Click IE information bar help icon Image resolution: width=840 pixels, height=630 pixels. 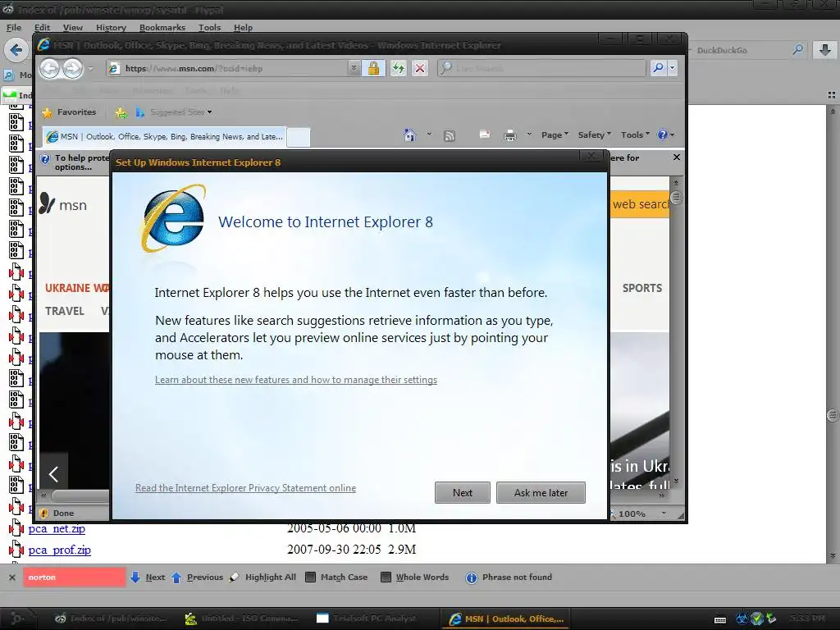[46, 158]
